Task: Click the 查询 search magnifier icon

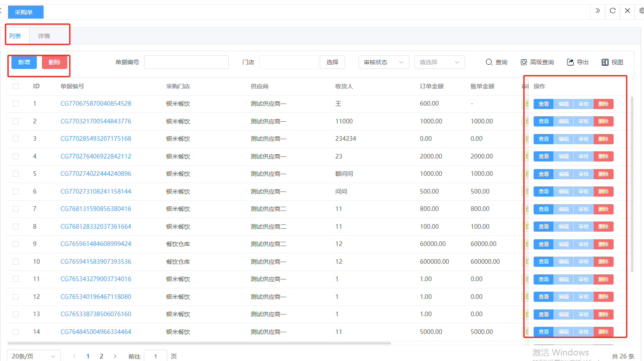Action: pyautogui.click(x=489, y=62)
